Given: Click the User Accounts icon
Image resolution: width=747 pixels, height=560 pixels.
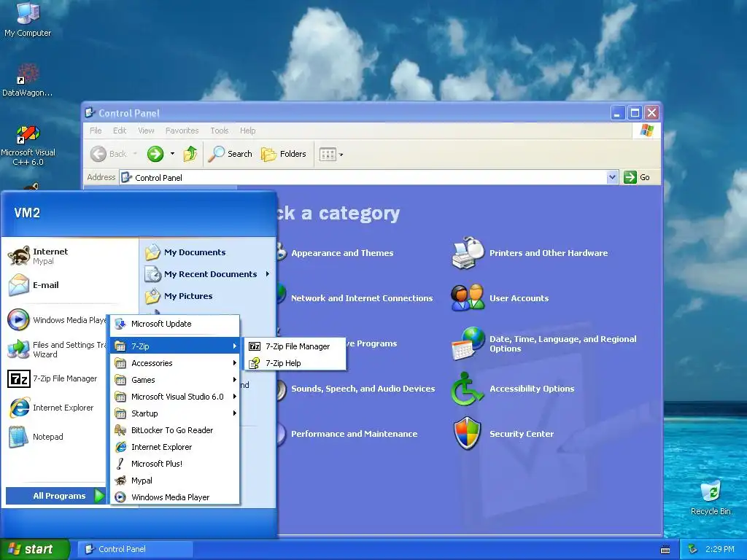Looking at the screenshot, I should 468,298.
